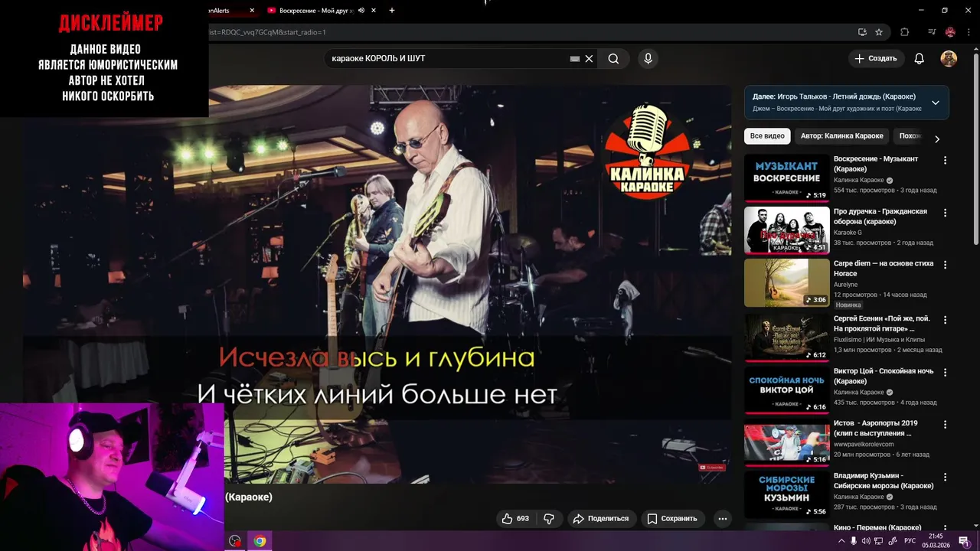Screen dimensions: 980x551
Task: Bookmark this page with the star icon
Action: 879,32
